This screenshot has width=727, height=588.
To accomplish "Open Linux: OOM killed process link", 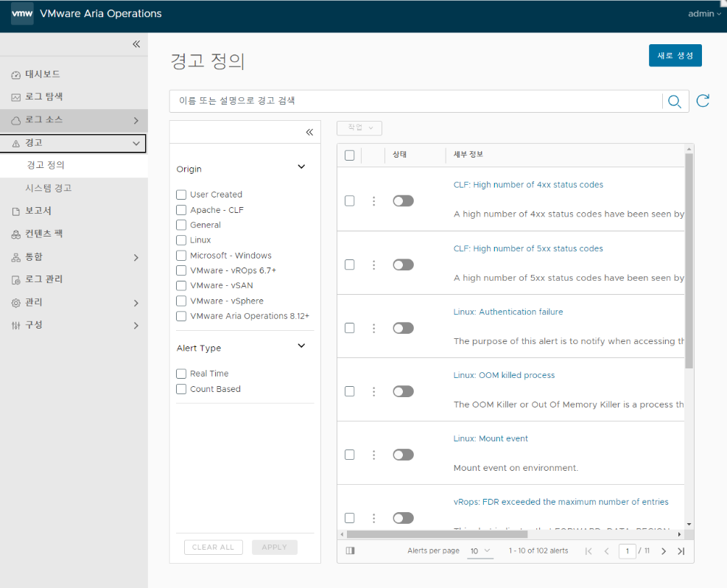I will tap(504, 375).
